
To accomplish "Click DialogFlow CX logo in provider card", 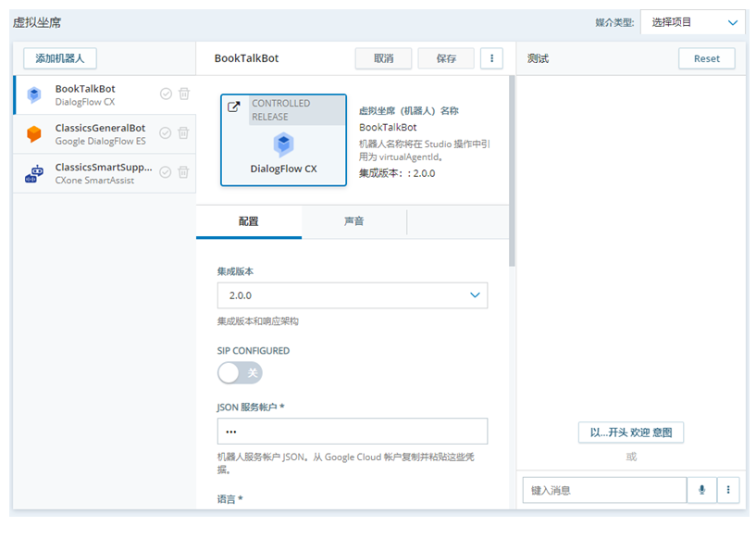I will (x=283, y=144).
